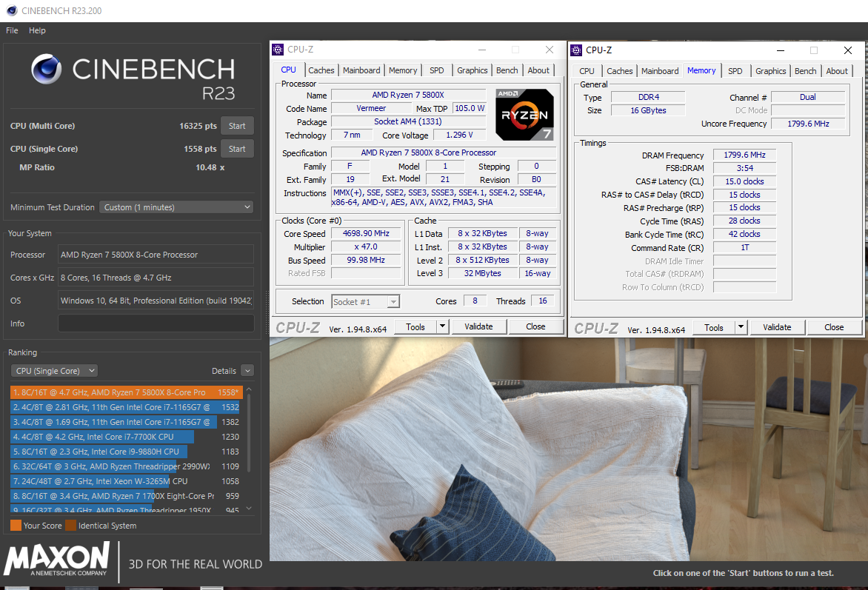Start the CPU (Single Core) test
The width and height of the screenshot is (868, 590).
pyautogui.click(x=237, y=148)
